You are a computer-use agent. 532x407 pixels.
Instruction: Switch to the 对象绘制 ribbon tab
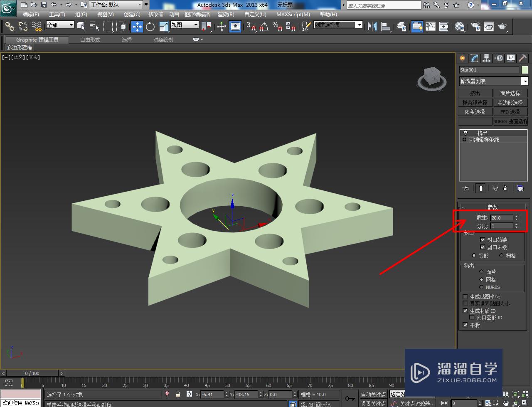[x=163, y=40]
